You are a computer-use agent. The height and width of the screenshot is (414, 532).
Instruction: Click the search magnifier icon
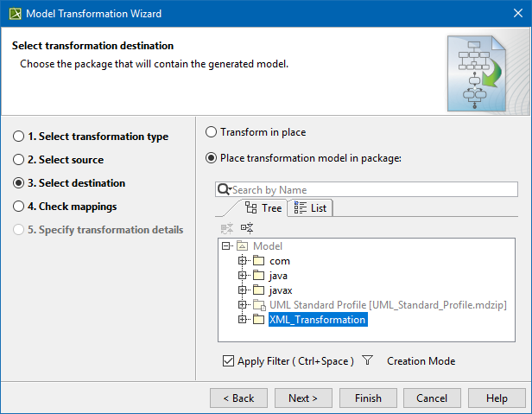point(224,189)
